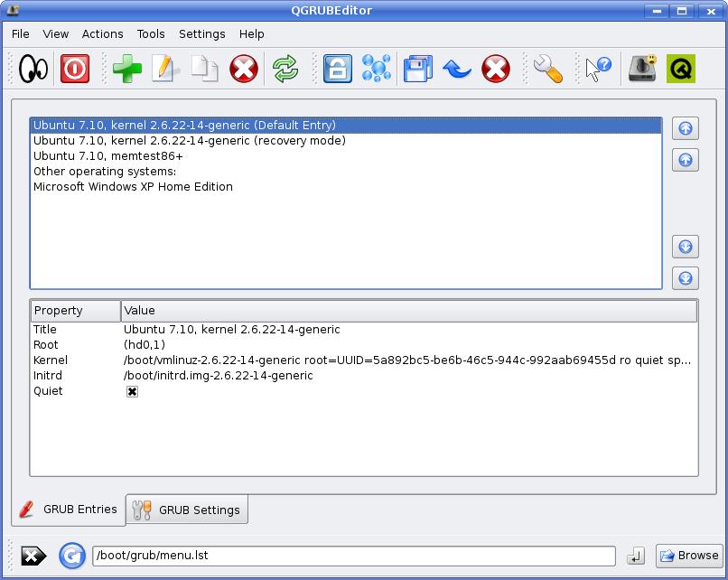728x580 pixels.
Task: Edit entry using the pencil notepad icon
Action: (x=164, y=70)
